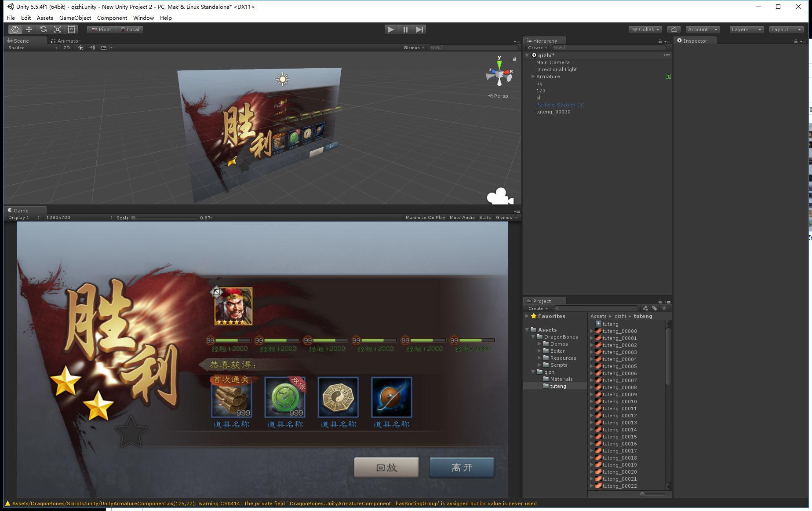Click the 离开 leave button

coord(462,467)
